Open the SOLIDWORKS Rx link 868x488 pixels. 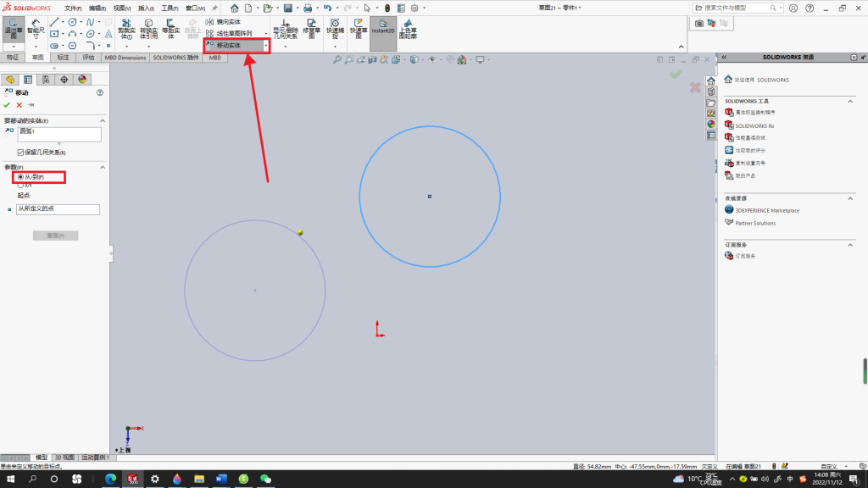point(754,126)
